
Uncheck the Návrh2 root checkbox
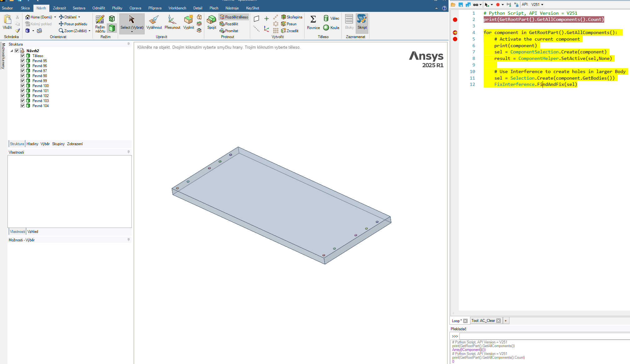coord(17,51)
